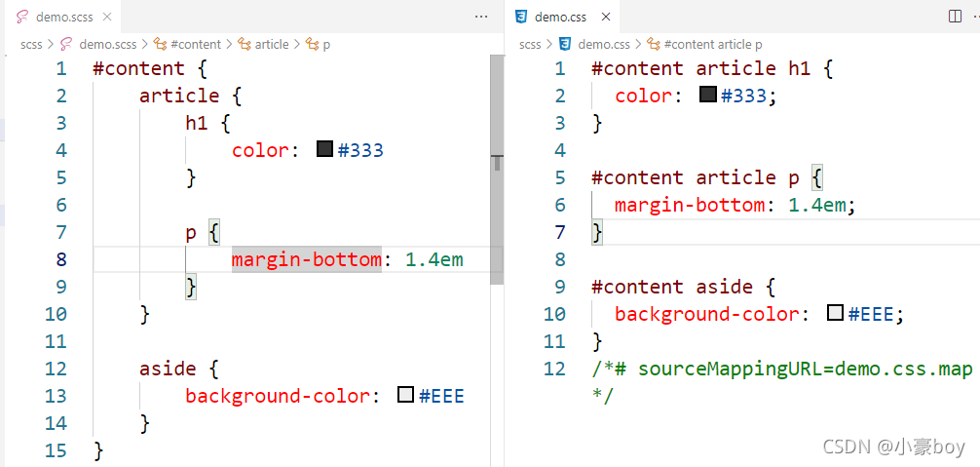Click line number 15 in demo.scss
Screen dimensions: 980x467
point(57,450)
